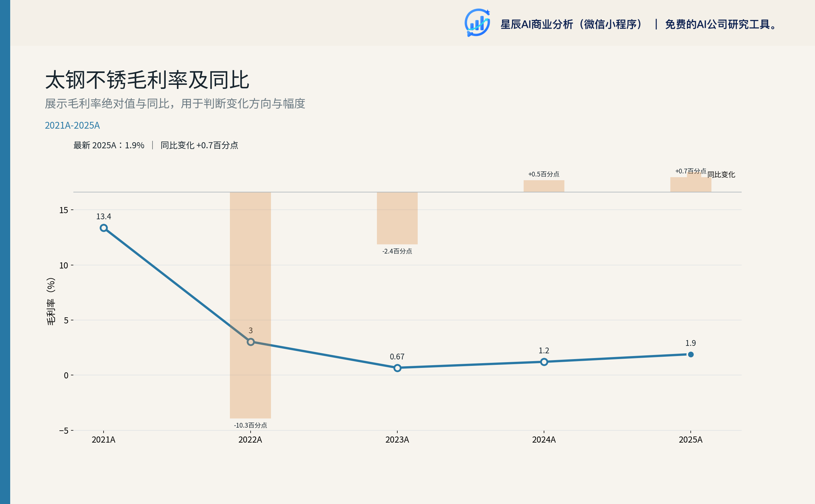Click the 2022A x-axis label
This screenshot has width=815, height=504.
[x=250, y=440]
